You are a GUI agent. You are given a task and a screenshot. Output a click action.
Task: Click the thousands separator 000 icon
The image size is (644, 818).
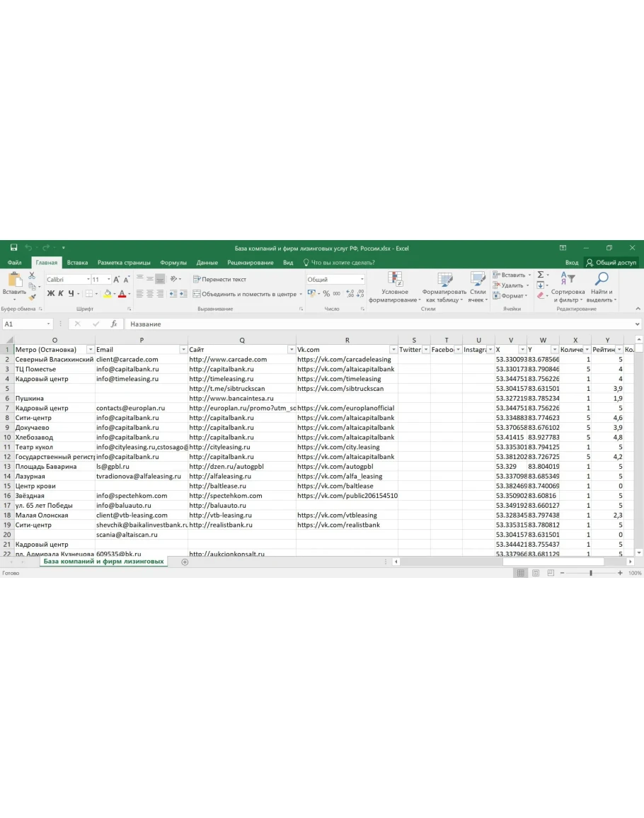337,294
